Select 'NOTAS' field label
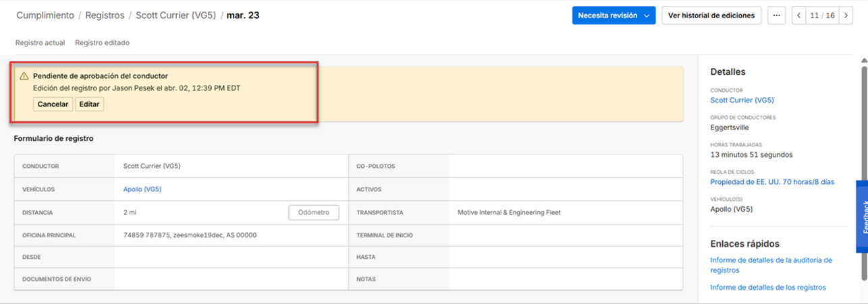868x304 pixels. point(367,279)
